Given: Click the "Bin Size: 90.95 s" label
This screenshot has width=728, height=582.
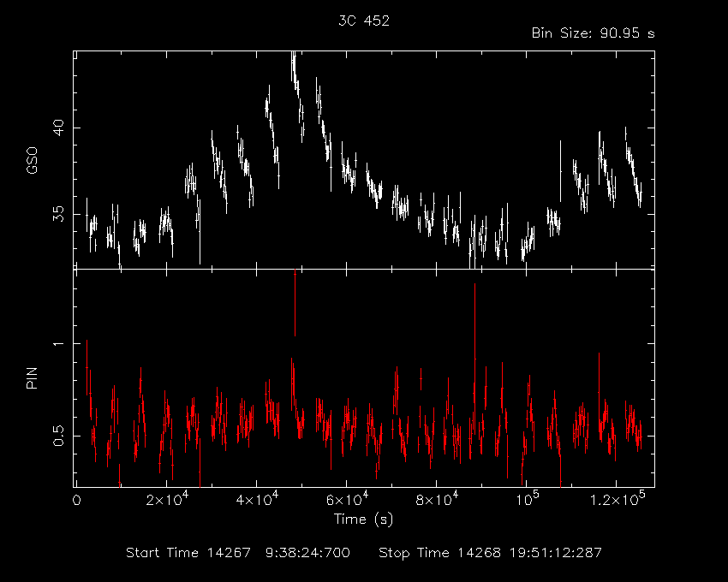Looking at the screenshot, I should pos(593,33).
